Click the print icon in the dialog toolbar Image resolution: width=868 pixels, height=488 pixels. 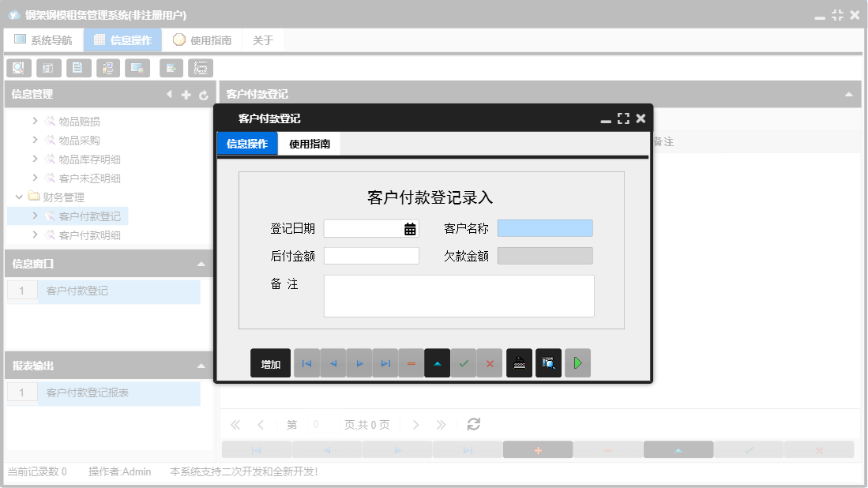[519, 362]
